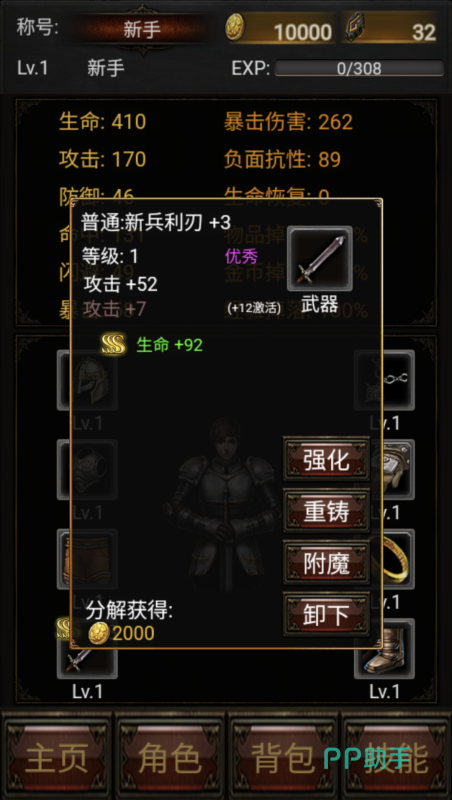This screenshot has width=452, height=800.
Task: Click the gem currency icon showing 32
Action: [355, 28]
